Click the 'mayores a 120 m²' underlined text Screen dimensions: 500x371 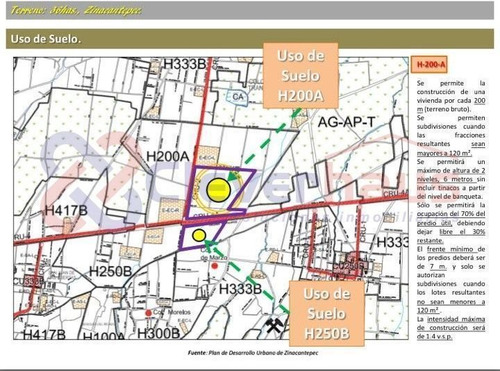point(444,153)
